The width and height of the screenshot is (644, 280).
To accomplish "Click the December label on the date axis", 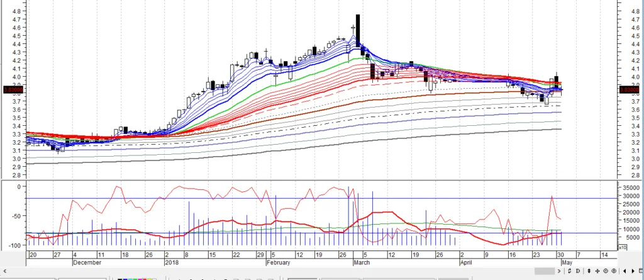I will tap(87, 262).
